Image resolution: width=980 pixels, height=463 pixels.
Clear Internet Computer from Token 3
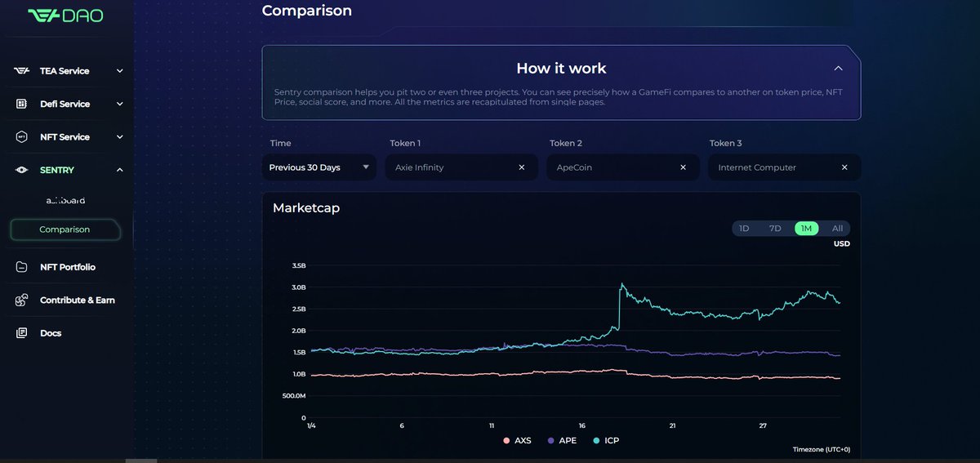coord(844,167)
